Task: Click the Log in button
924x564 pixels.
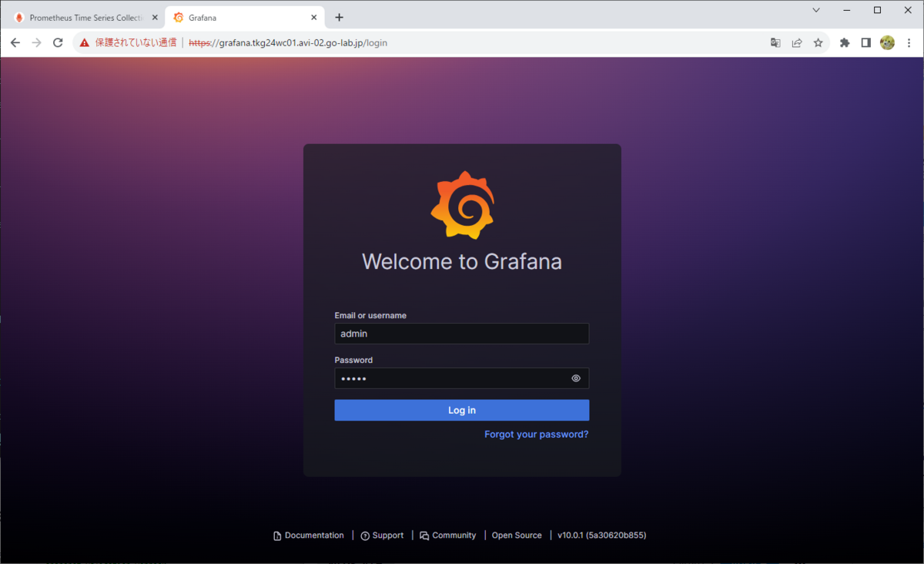Action: (x=462, y=410)
